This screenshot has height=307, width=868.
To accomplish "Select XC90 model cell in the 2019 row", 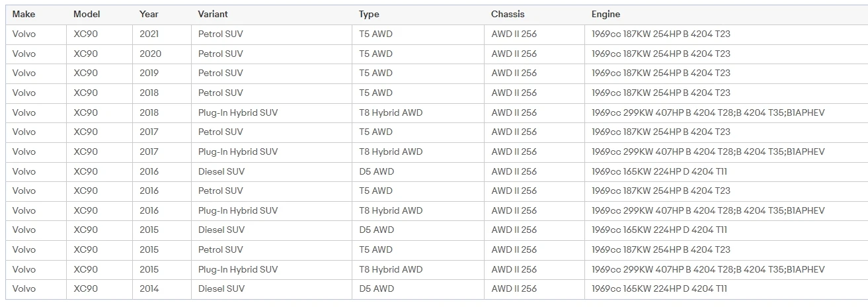I will click(86, 73).
